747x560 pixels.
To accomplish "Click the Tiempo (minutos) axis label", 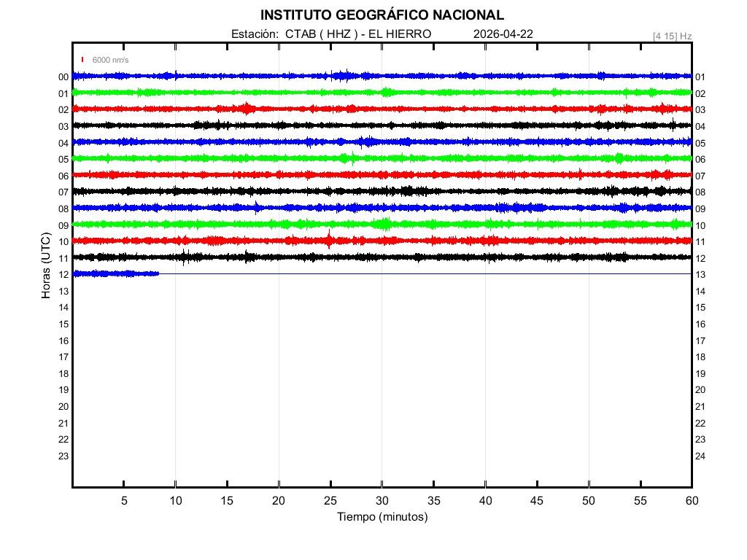I will pyautogui.click(x=382, y=517).
